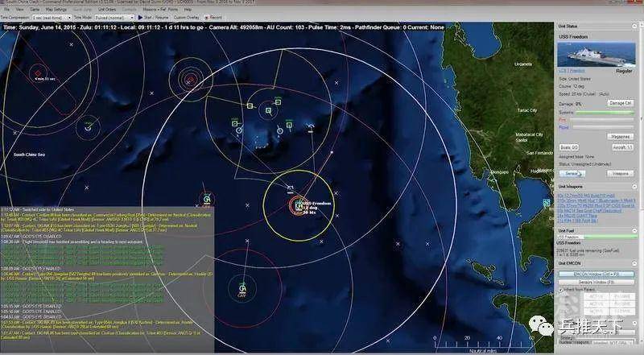Toggle the Inherit from Parent checkbox
The height and width of the screenshot is (355, 644).
561,290
